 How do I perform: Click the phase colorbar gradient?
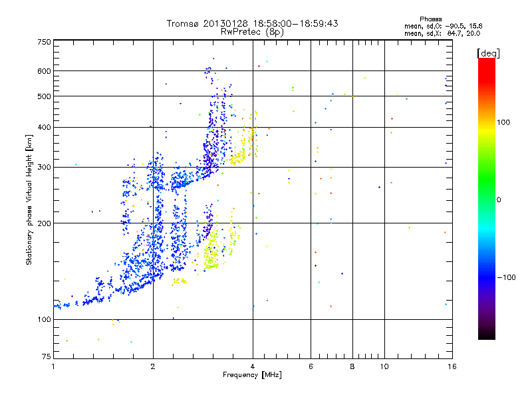[487, 198]
